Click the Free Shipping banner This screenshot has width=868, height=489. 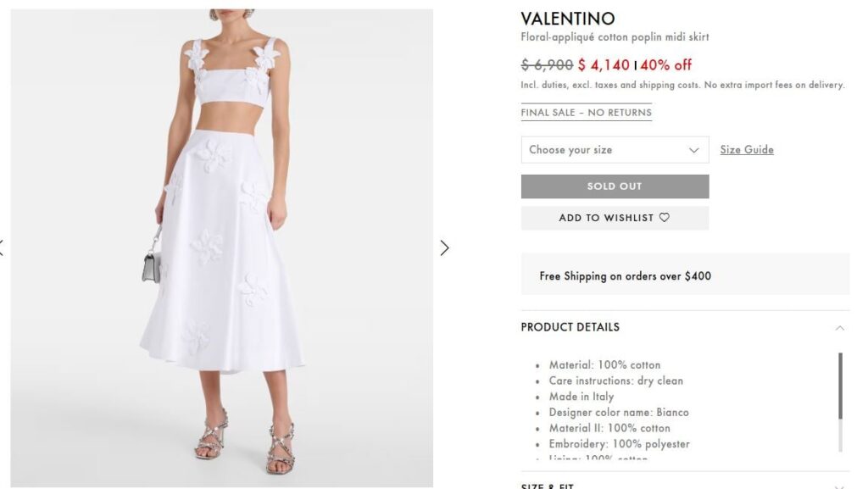click(x=685, y=276)
